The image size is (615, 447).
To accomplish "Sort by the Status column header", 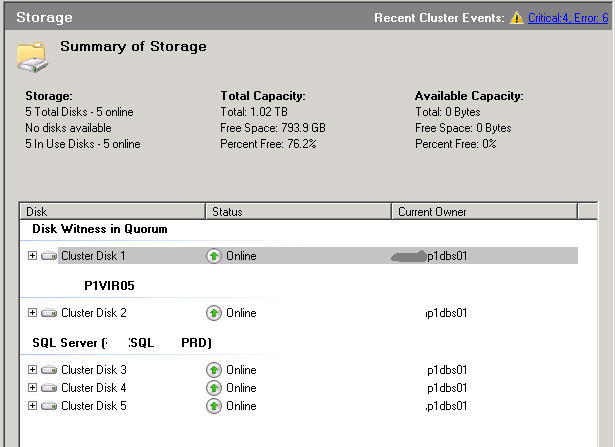I will 298,212.
